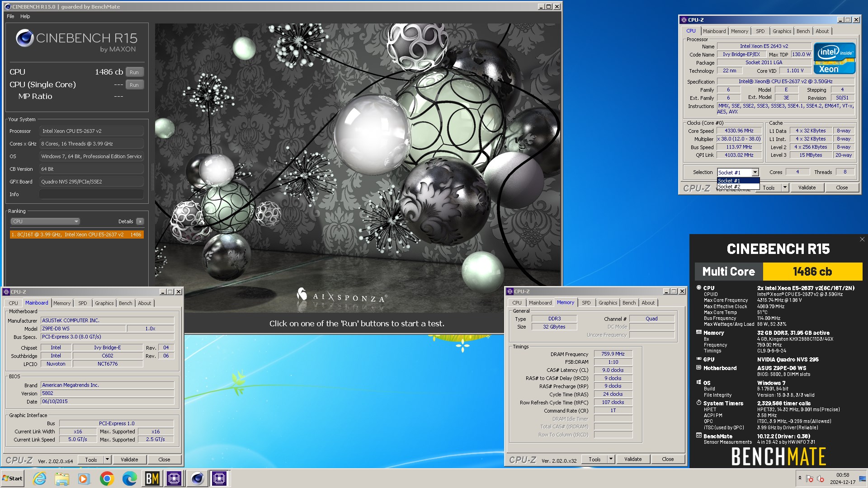Run the CPU multi-core test
The height and width of the screenshot is (488, 868).
point(134,72)
